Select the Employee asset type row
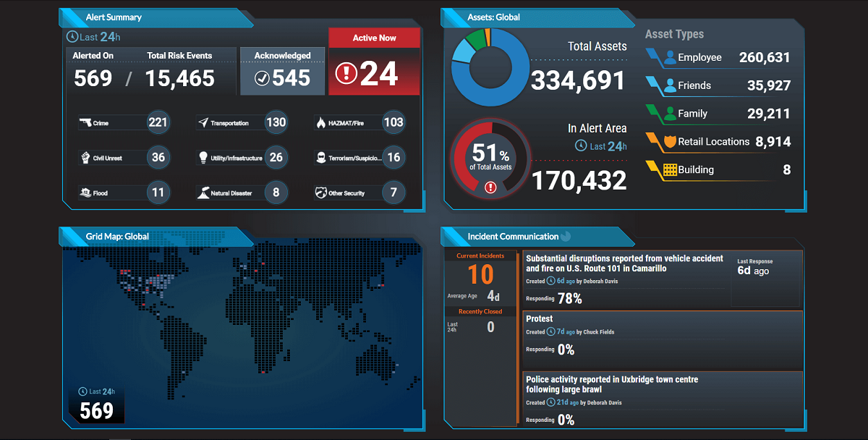The image size is (868, 440). tap(720, 58)
